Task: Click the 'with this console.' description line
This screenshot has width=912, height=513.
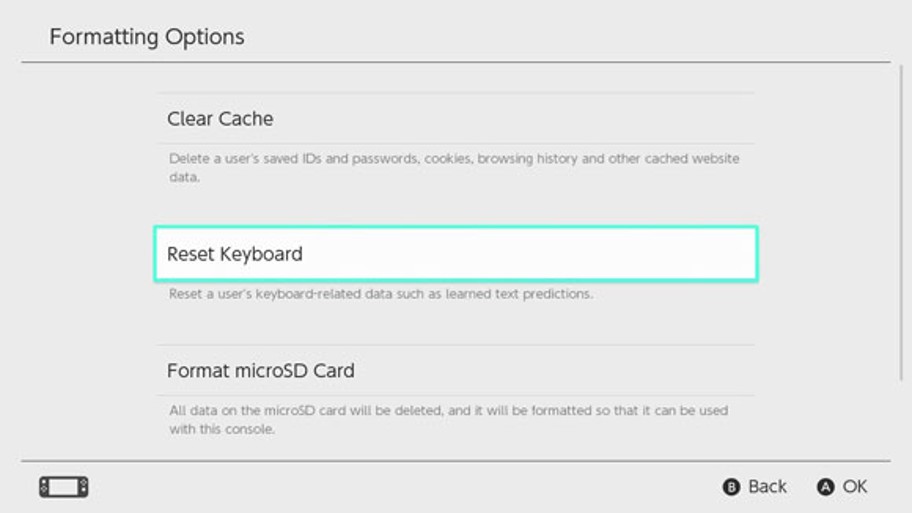Action: tap(222, 429)
